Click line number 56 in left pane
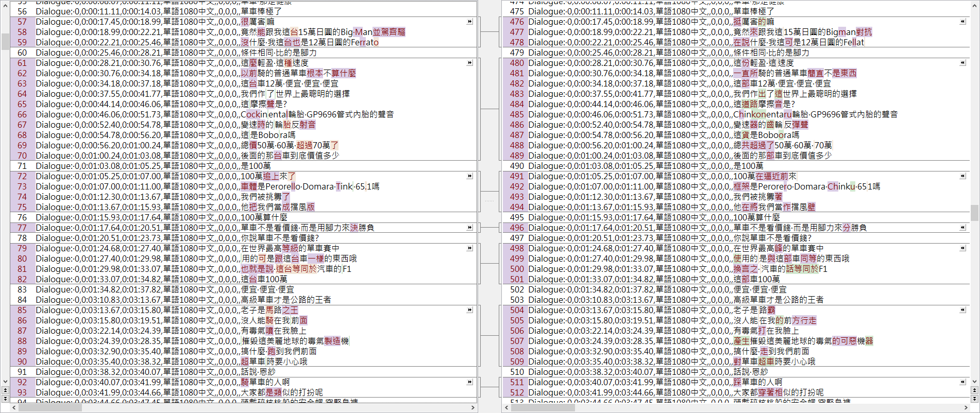 [22, 11]
